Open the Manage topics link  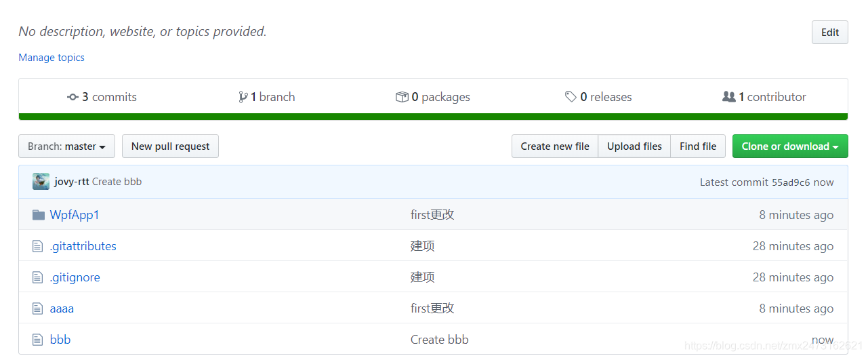coord(51,58)
